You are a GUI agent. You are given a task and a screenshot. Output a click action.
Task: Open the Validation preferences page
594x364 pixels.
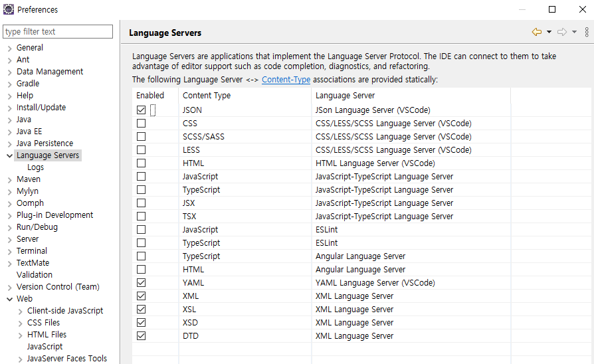35,274
